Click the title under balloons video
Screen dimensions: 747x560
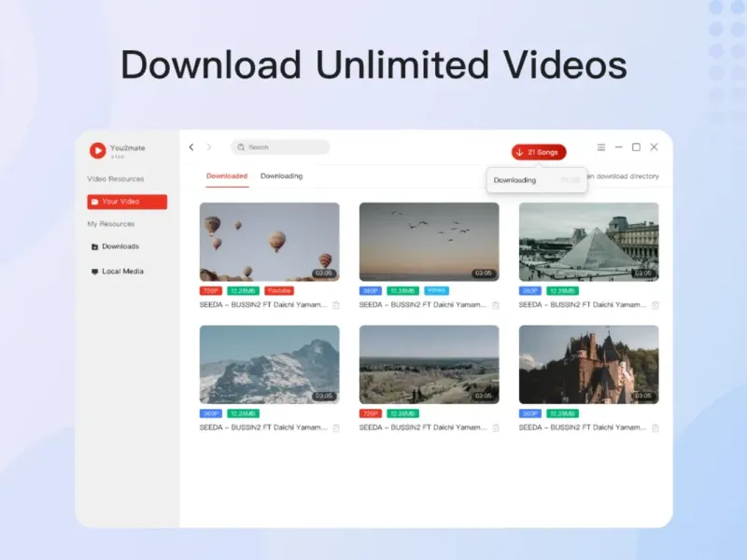click(263, 305)
